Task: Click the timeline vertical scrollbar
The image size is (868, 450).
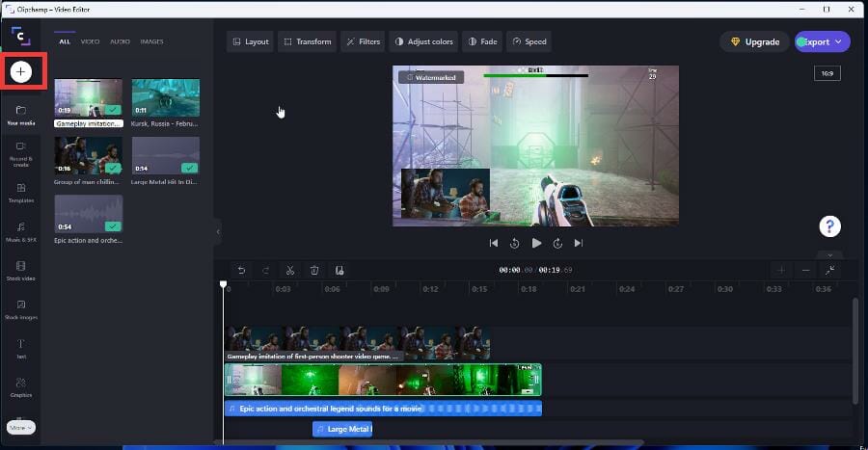Action: (x=855, y=351)
